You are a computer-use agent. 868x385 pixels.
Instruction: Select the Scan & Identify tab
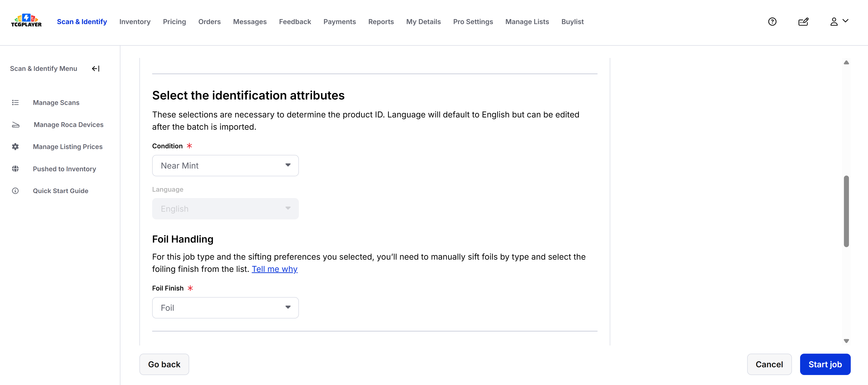pos(82,22)
